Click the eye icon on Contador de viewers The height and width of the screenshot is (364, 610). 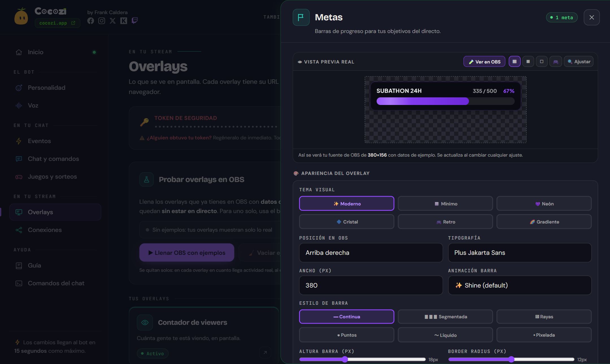[x=145, y=322]
